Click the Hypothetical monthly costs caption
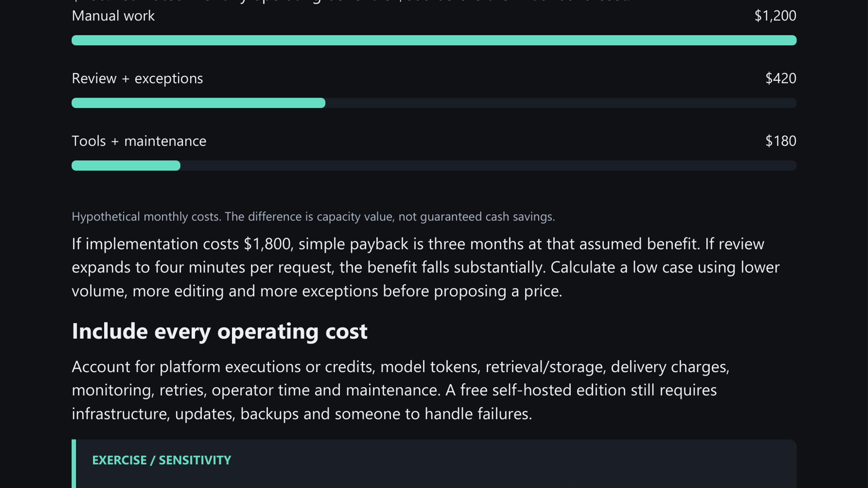The height and width of the screenshot is (488, 868). [x=313, y=216]
